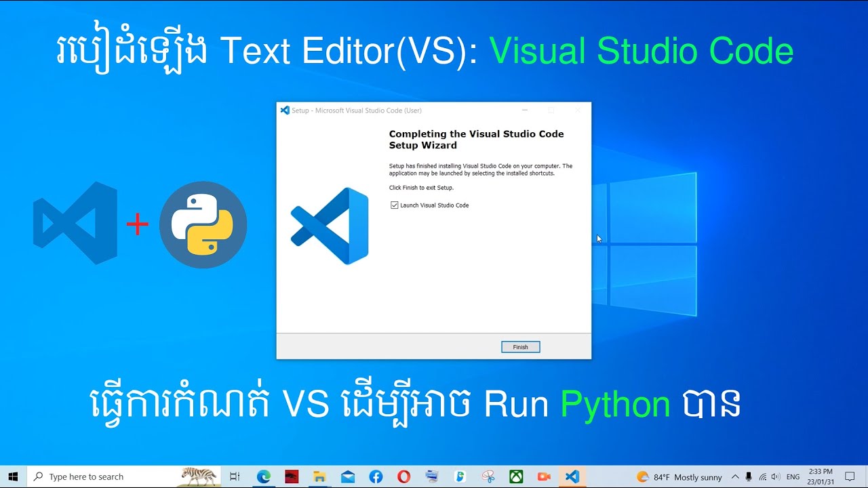Launch Microsoft Edge from the taskbar
Viewport: 868px width, 488px height.
click(x=264, y=477)
